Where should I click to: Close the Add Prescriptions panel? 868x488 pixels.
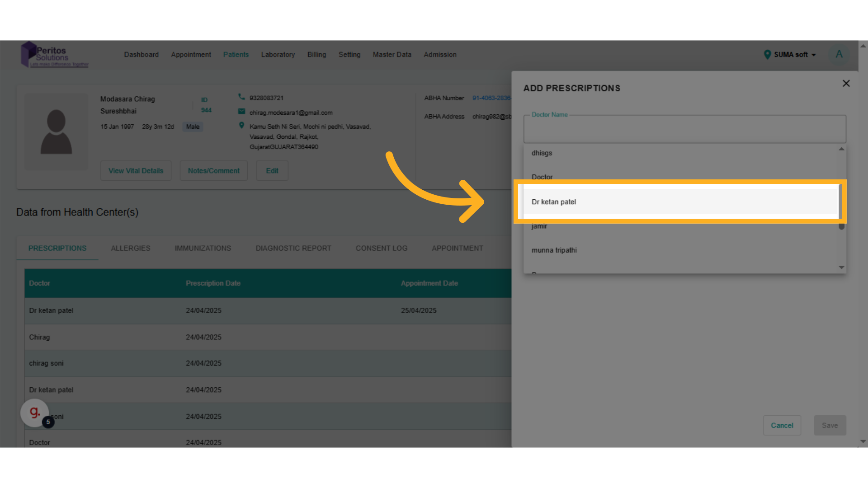point(846,84)
